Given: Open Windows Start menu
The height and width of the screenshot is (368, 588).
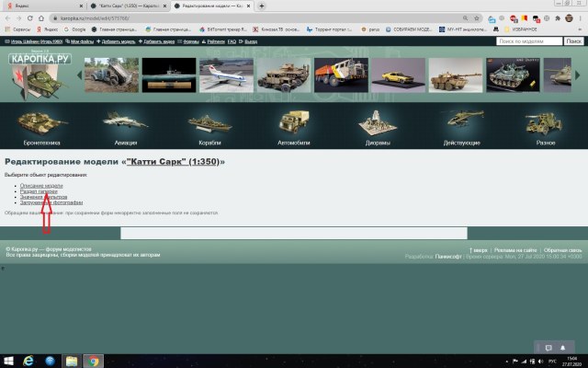Looking at the screenshot, I should click(x=10, y=360).
